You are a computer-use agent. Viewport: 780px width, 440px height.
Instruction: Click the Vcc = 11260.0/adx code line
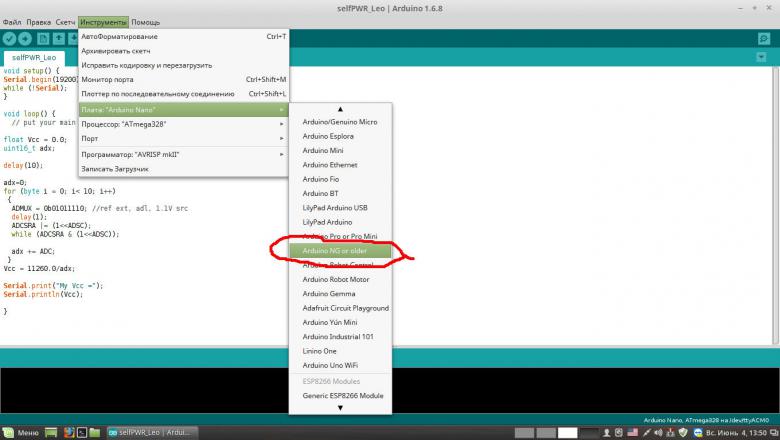pos(39,268)
